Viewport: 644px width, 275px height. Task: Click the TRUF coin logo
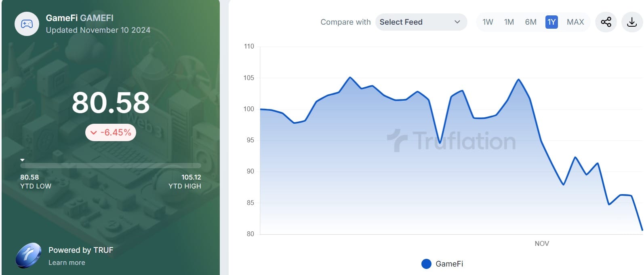28,256
